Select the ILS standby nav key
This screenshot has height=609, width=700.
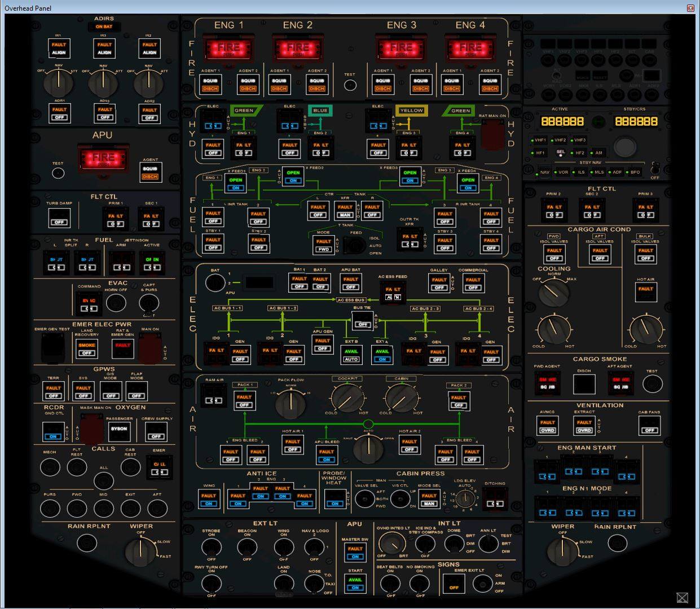click(x=581, y=173)
